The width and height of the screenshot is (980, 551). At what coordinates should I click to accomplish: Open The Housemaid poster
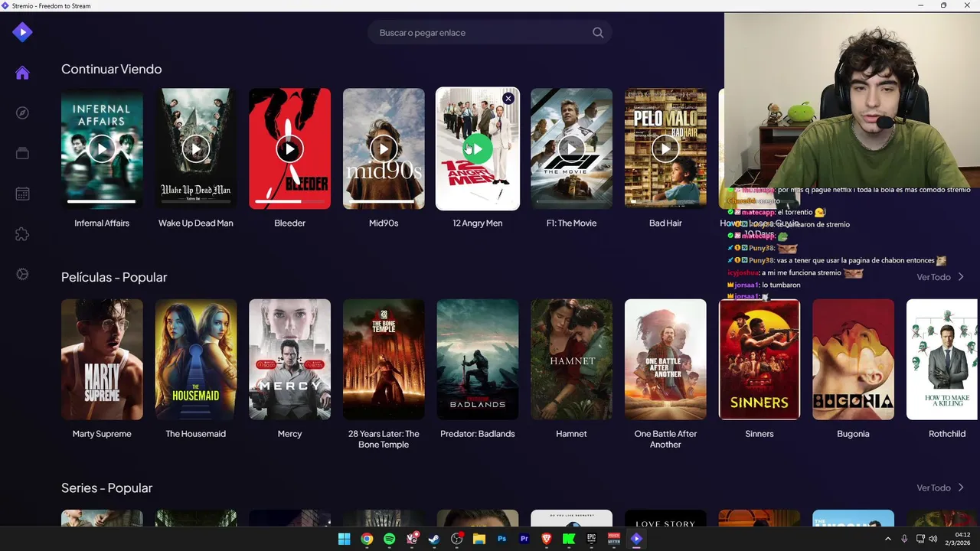(196, 360)
